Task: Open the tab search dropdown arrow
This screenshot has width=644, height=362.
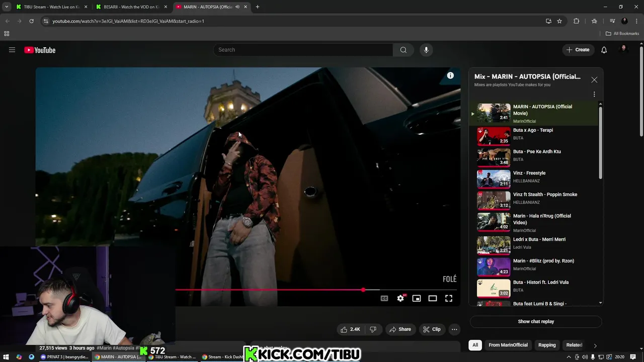Action: coord(7,7)
